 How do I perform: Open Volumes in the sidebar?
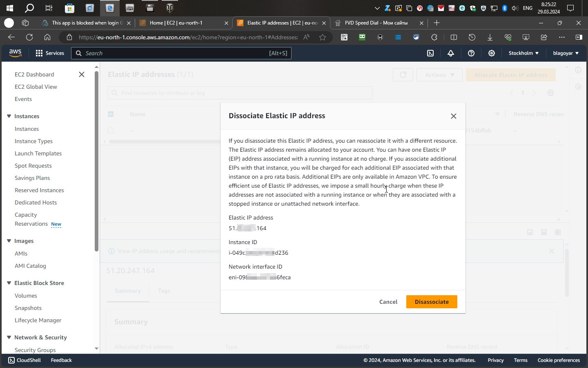[26, 296]
